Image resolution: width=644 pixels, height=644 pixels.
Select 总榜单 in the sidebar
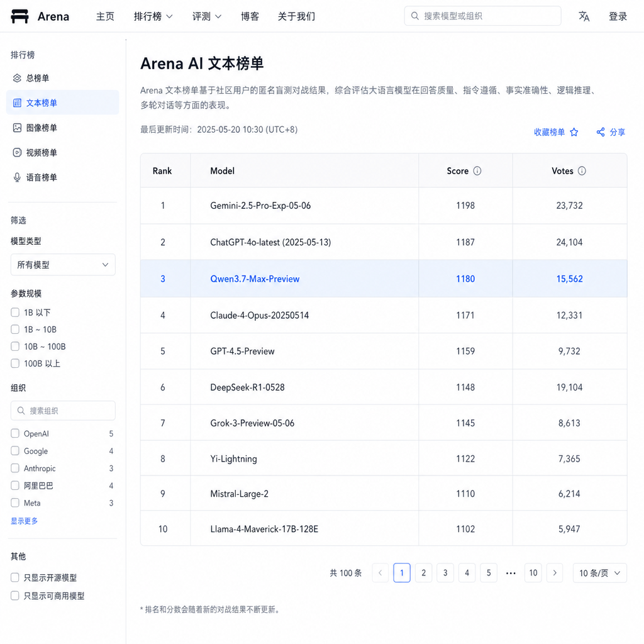pyautogui.click(x=62, y=78)
